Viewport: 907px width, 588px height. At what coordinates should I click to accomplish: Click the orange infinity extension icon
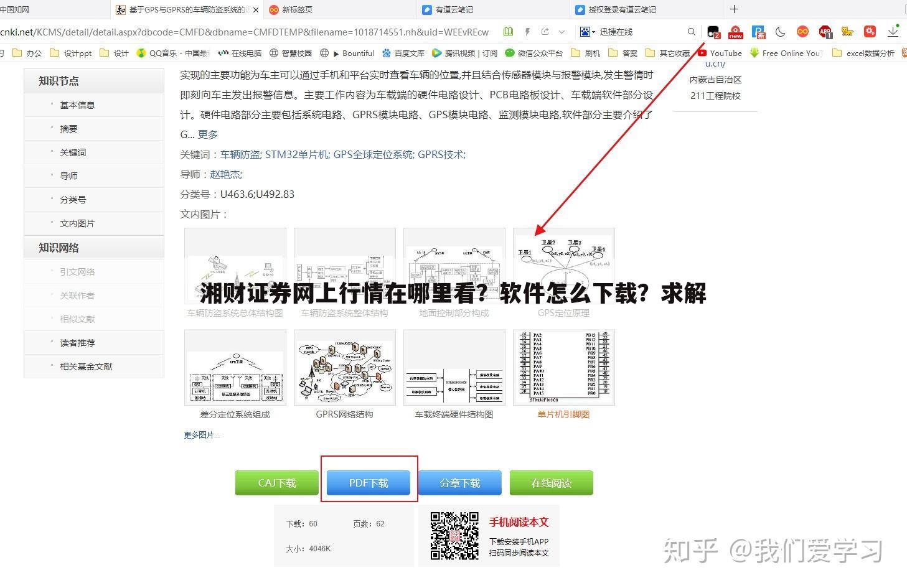pos(802,32)
